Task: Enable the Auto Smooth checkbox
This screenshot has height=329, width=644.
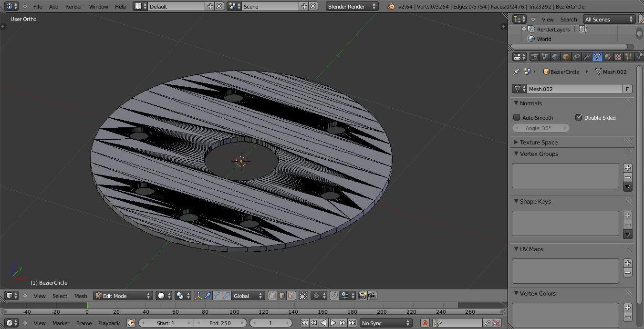Action: pyautogui.click(x=517, y=117)
